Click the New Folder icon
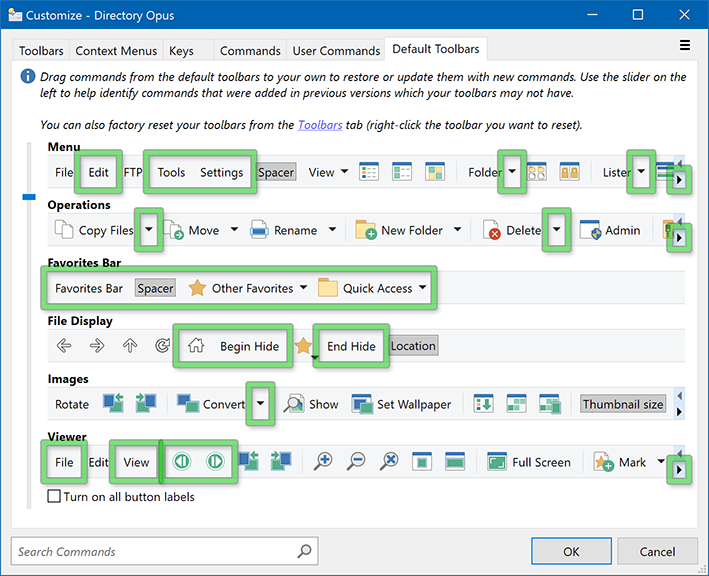709x576 pixels. click(366, 230)
